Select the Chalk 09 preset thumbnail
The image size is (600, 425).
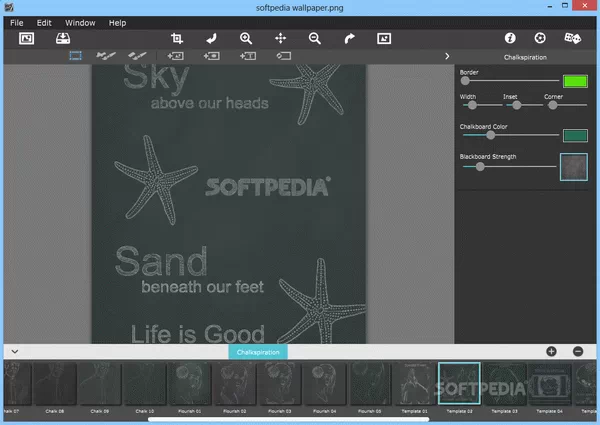pos(99,384)
